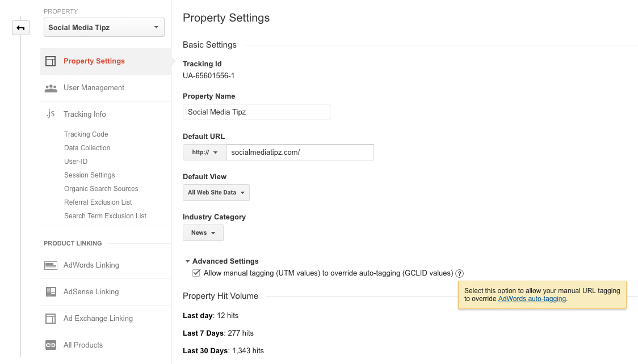638x364 pixels.
Task: Open AdWords Linking menu item
Action: (106, 265)
